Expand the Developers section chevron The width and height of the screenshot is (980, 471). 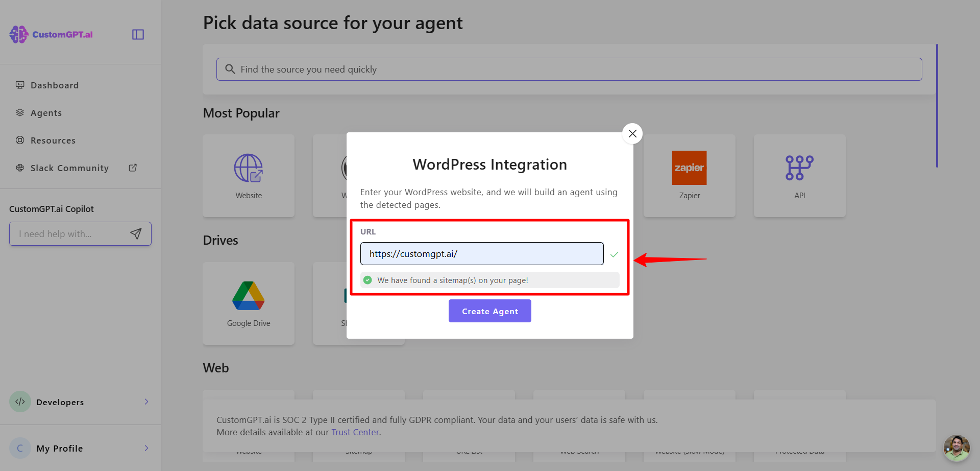click(146, 402)
